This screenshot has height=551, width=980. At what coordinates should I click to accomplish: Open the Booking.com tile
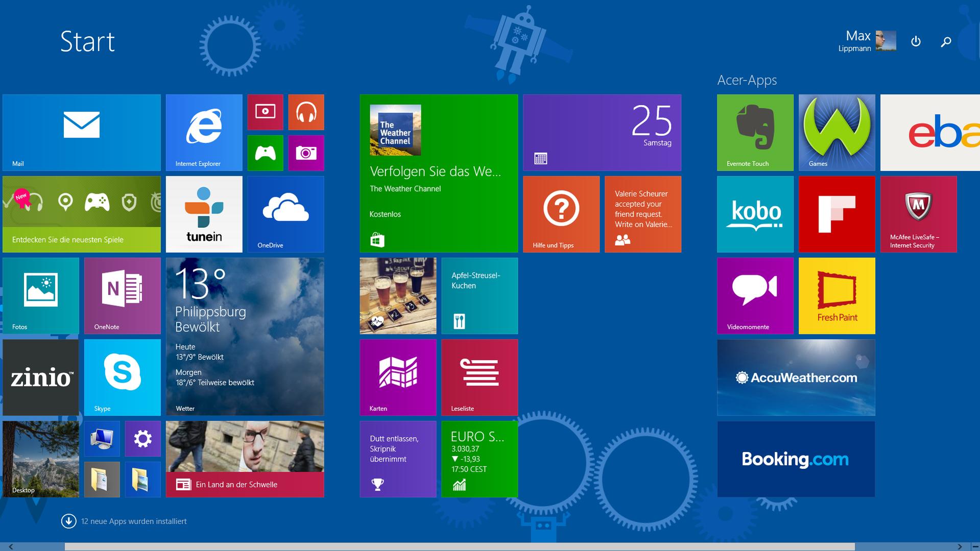[x=797, y=460]
